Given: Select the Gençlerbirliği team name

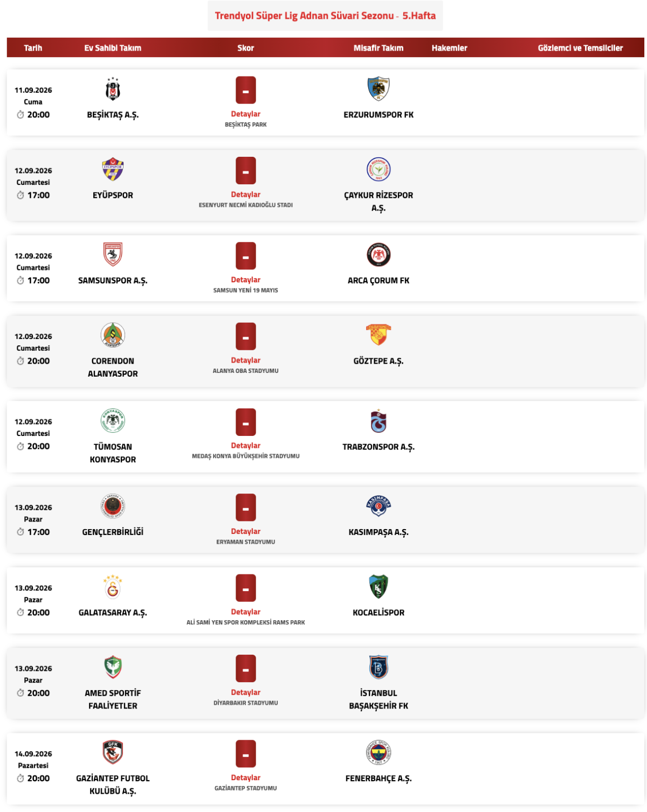Looking at the screenshot, I should (113, 532).
